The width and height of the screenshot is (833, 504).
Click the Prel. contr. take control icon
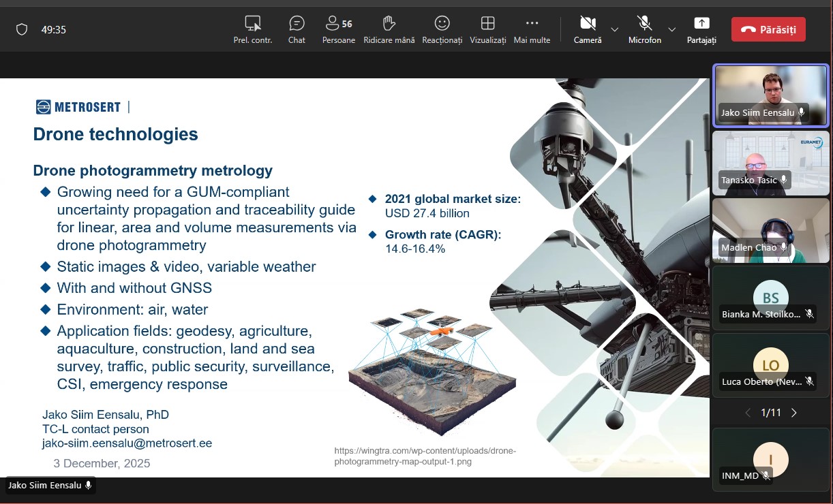pos(253,29)
